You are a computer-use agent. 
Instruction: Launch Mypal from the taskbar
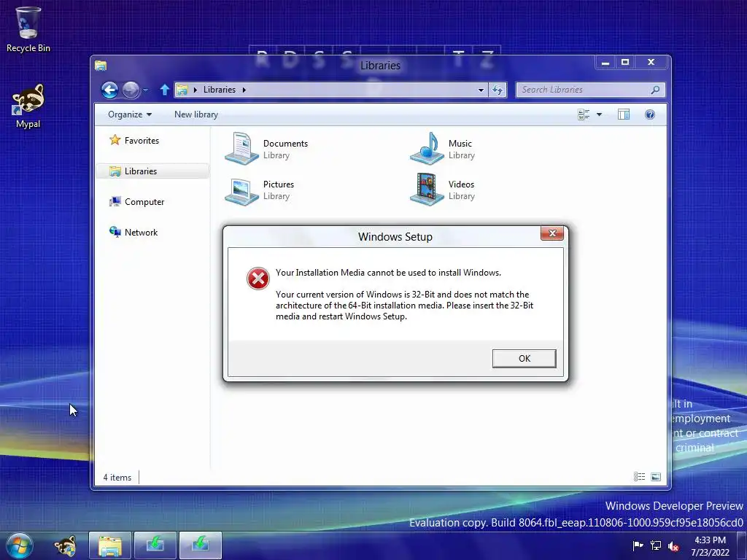65,545
